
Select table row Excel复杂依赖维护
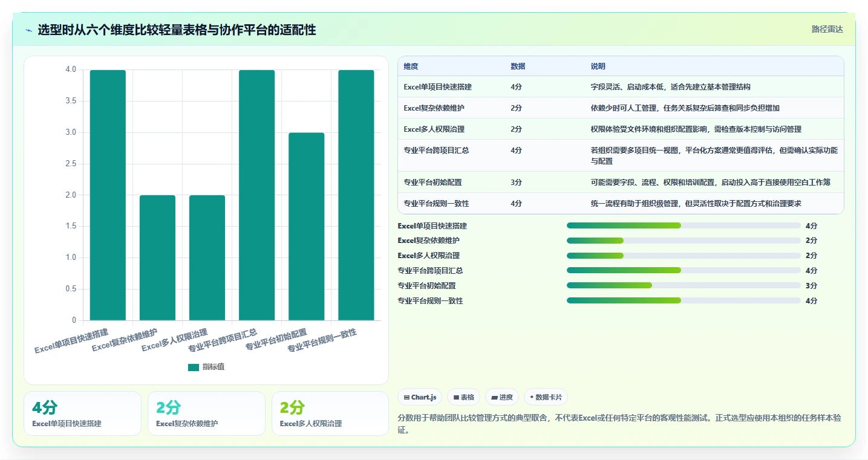tap(621, 108)
